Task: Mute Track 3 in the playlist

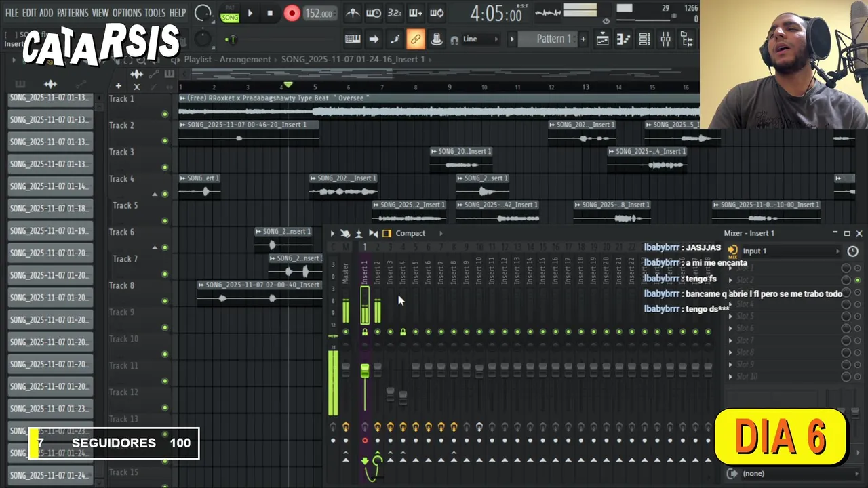Action: (x=165, y=167)
